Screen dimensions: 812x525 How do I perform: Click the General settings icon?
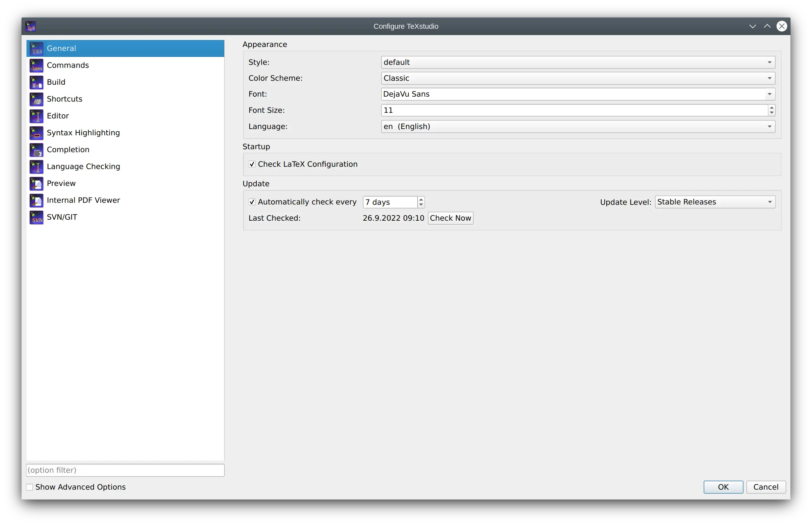click(x=37, y=48)
